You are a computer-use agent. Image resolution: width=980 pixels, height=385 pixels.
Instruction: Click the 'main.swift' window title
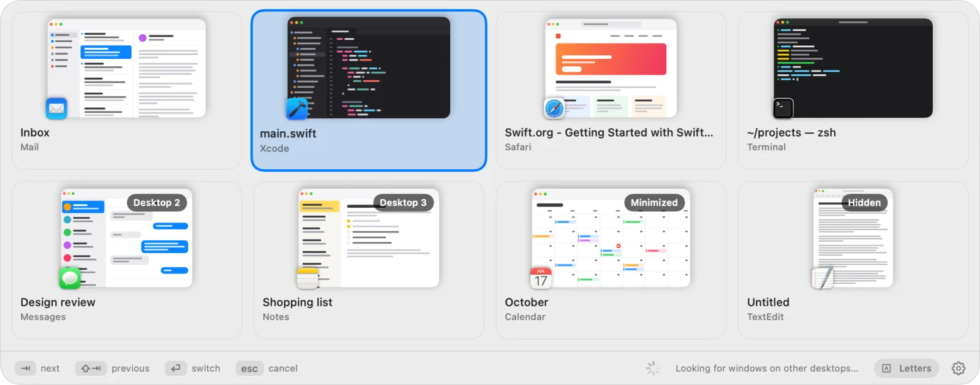288,134
